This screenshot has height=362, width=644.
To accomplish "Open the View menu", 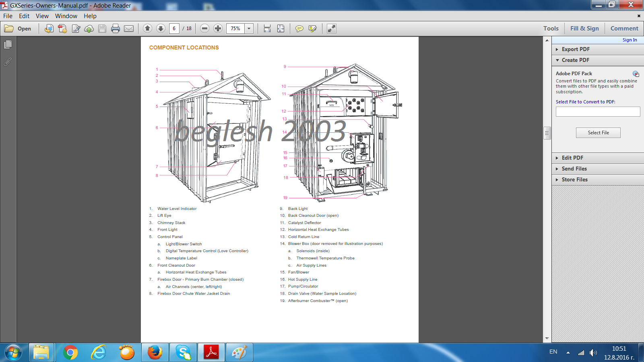I will (x=42, y=16).
